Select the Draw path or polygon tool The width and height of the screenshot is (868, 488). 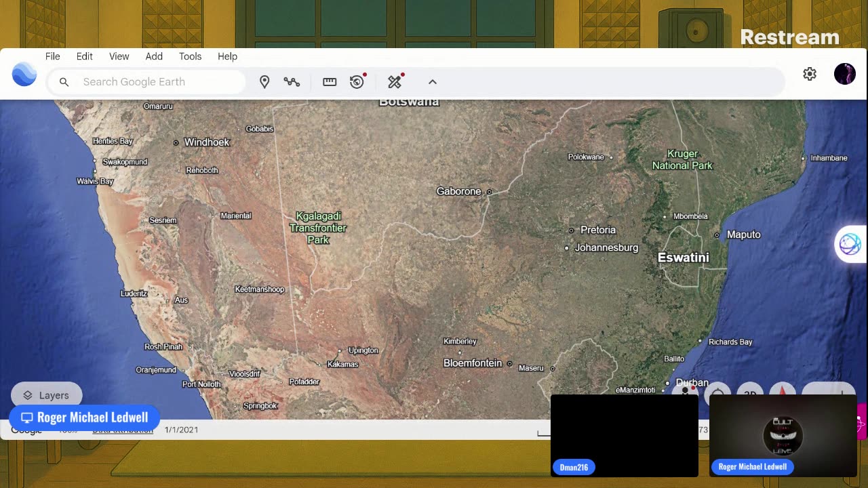(292, 82)
